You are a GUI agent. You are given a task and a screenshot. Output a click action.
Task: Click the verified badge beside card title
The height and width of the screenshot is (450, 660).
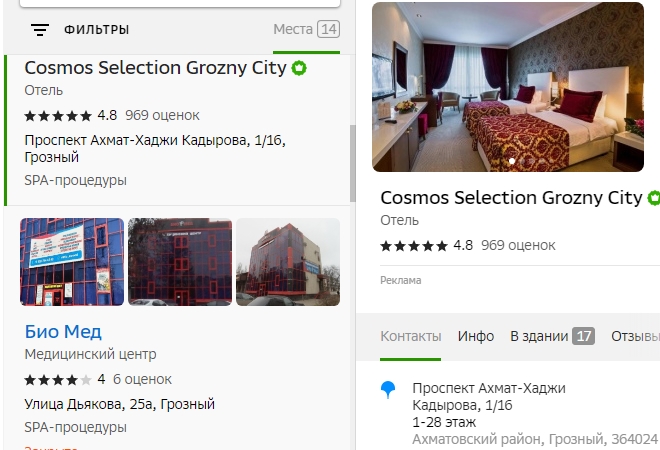tap(654, 197)
